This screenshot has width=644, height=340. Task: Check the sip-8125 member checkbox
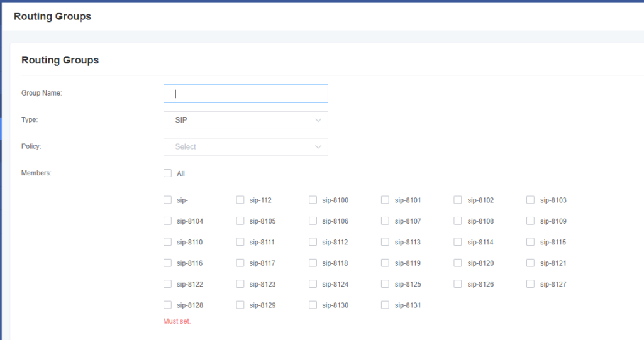pyautogui.click(x=386, y=284)
